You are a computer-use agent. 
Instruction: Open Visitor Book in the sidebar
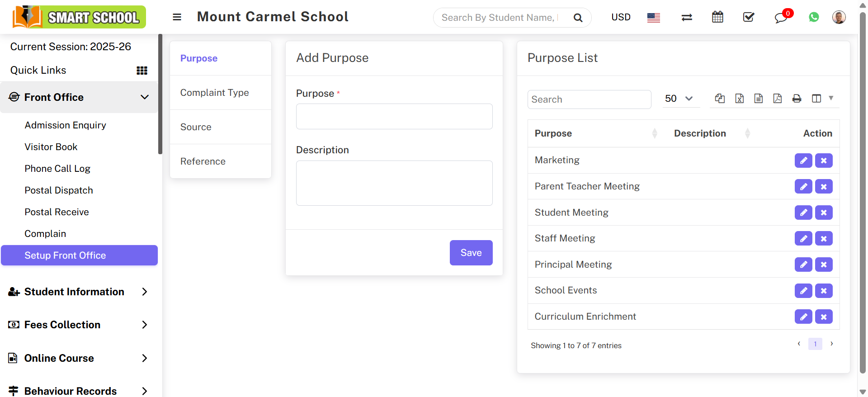[51, 147]
